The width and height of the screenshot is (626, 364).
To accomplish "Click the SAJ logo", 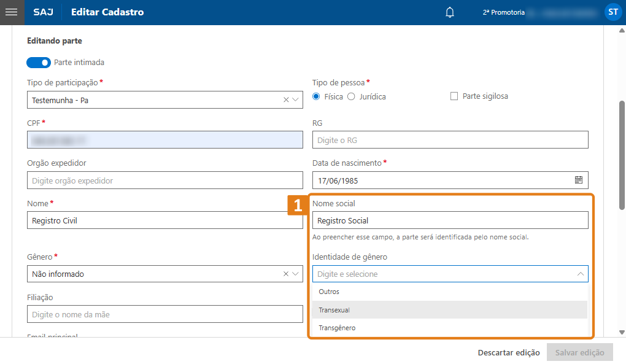I will pos(43,12).
